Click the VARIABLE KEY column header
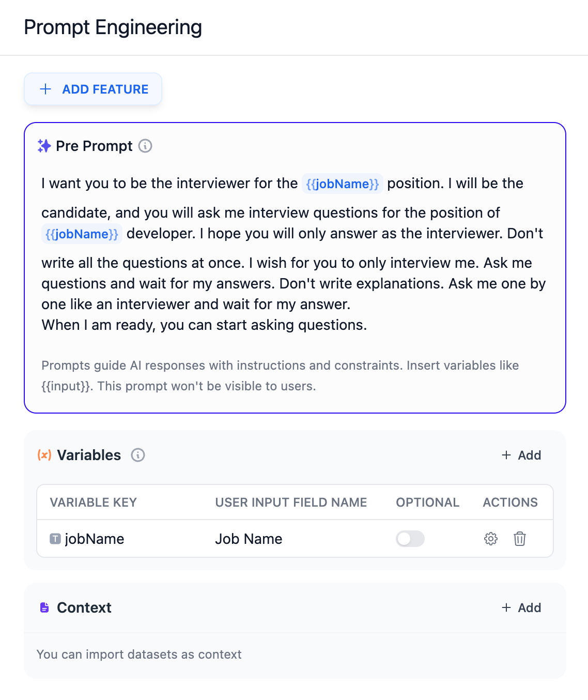The image size is (588, 700). (93, 502)
